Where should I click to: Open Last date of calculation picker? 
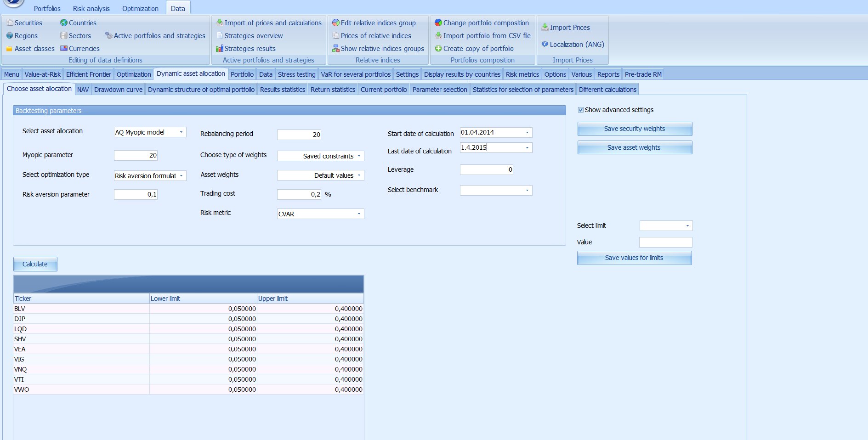pos(527,147)
